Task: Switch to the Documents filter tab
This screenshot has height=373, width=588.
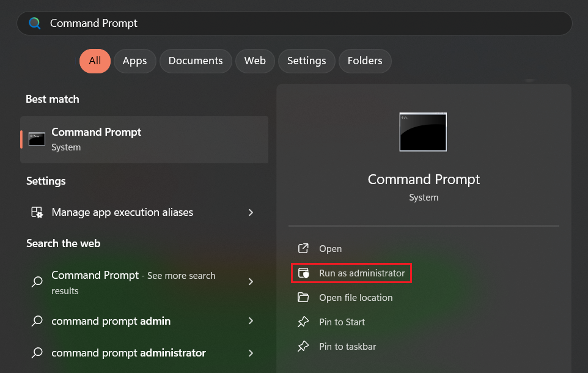Action: coord(195,61)
